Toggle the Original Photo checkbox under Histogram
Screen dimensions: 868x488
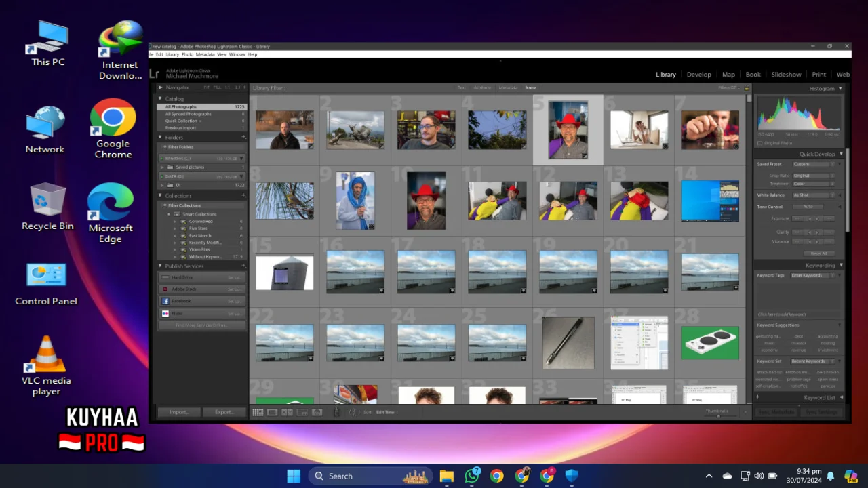tap(759, 143)
